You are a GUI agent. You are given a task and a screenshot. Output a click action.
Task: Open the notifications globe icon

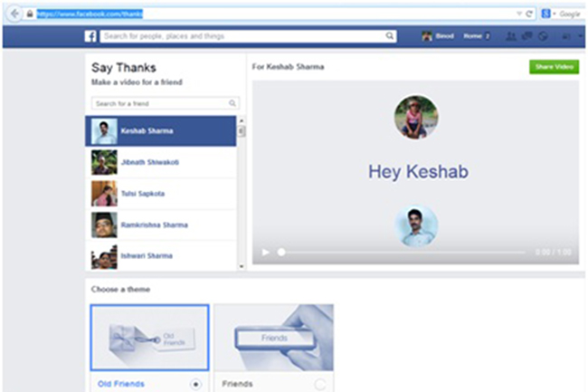[543, 36]
